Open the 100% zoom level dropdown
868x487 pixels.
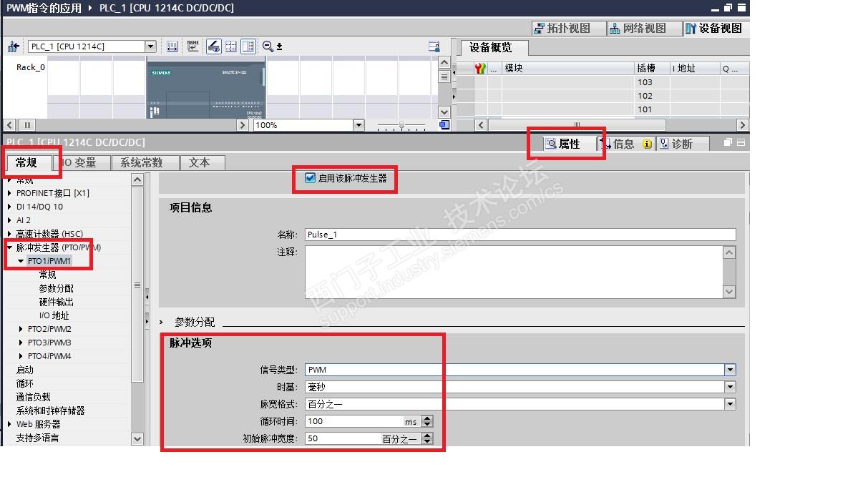(359, 125)
